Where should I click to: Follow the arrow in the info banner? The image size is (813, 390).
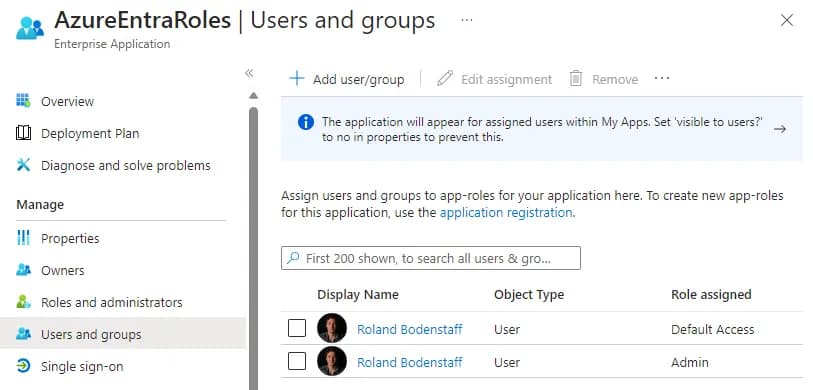click(x=780, y=129)
